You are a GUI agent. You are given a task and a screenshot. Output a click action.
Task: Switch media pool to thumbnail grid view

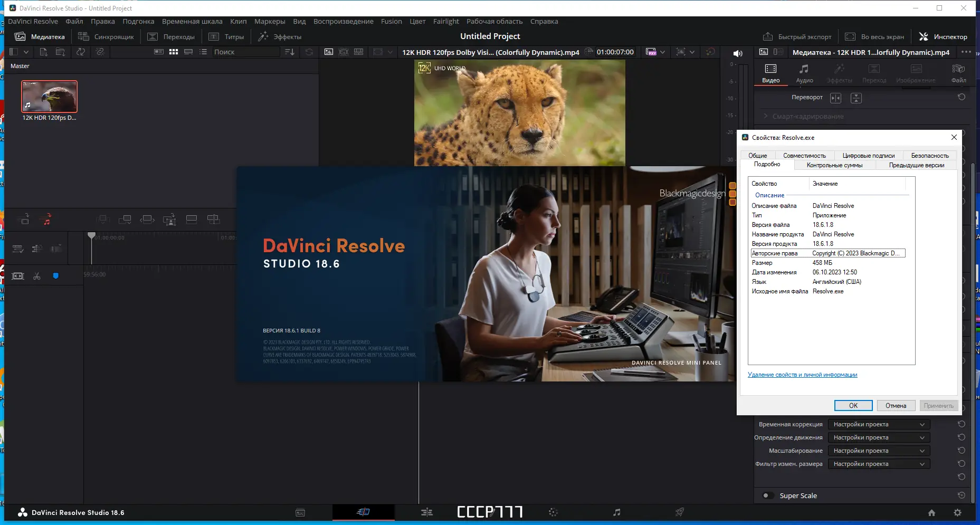(173, 52)
